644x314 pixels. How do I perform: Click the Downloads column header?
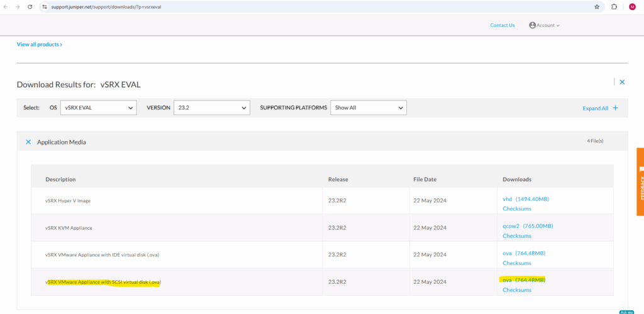(517, 180)
